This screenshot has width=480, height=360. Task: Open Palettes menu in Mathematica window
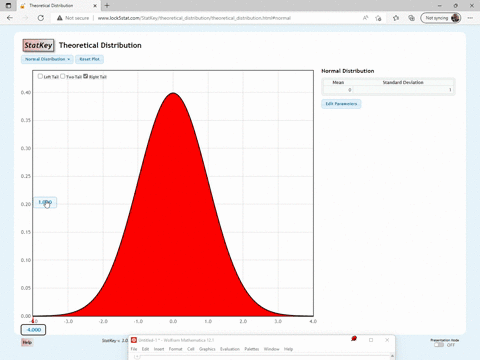(252, 349)
